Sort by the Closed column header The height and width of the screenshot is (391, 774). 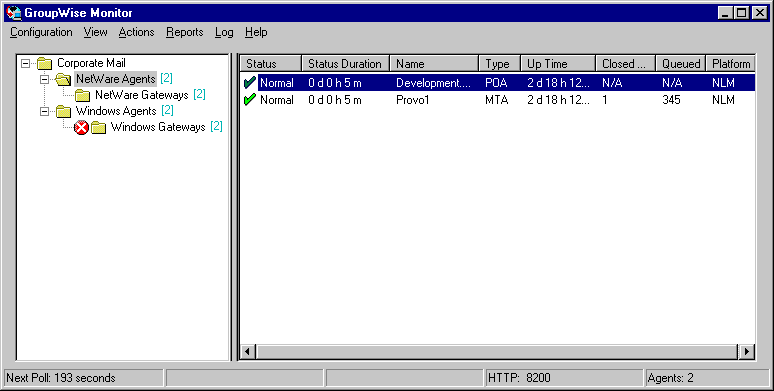tap(625, 64)
